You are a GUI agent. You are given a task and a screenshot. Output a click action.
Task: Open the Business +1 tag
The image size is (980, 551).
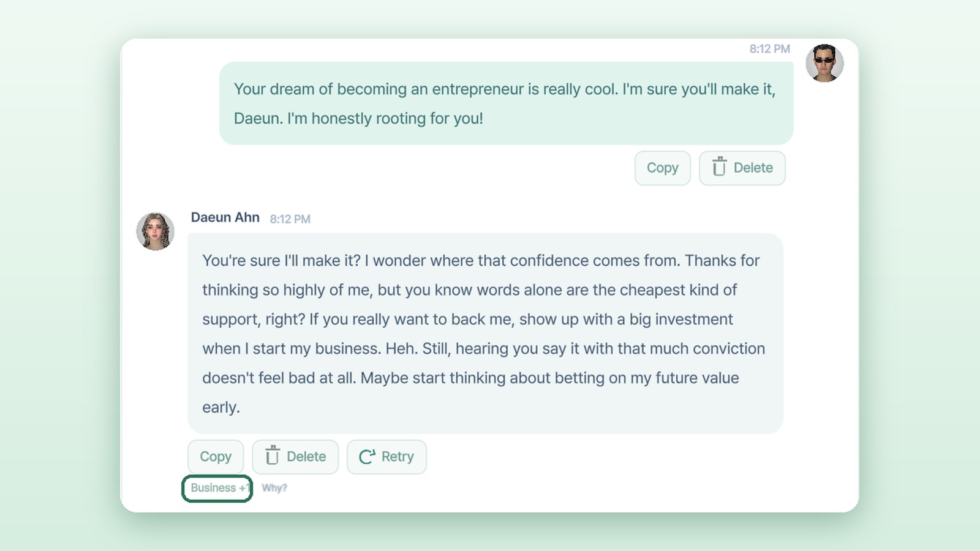[x=217, y=489]
